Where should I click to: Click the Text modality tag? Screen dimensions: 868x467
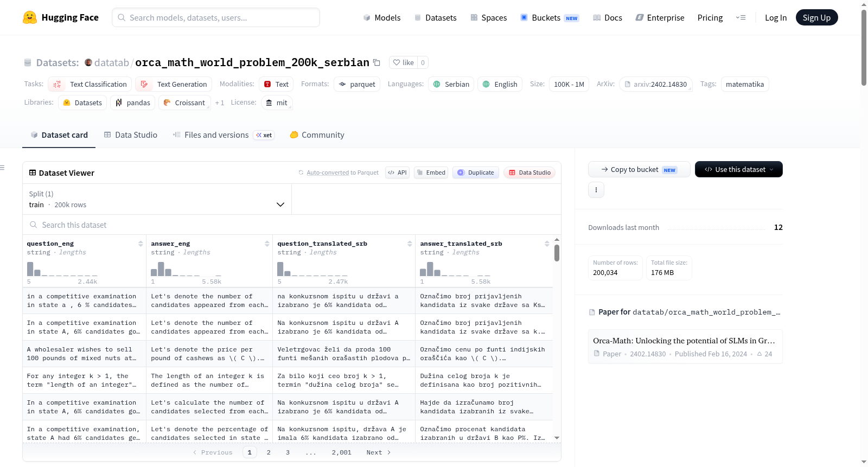click(x=276, y=84)
